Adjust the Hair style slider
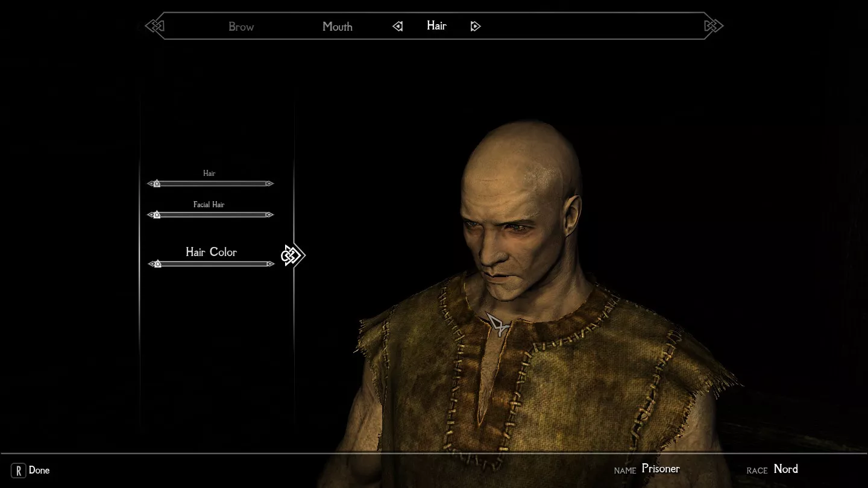This screenshot has height=488, width=868. [x=211, y=183]
